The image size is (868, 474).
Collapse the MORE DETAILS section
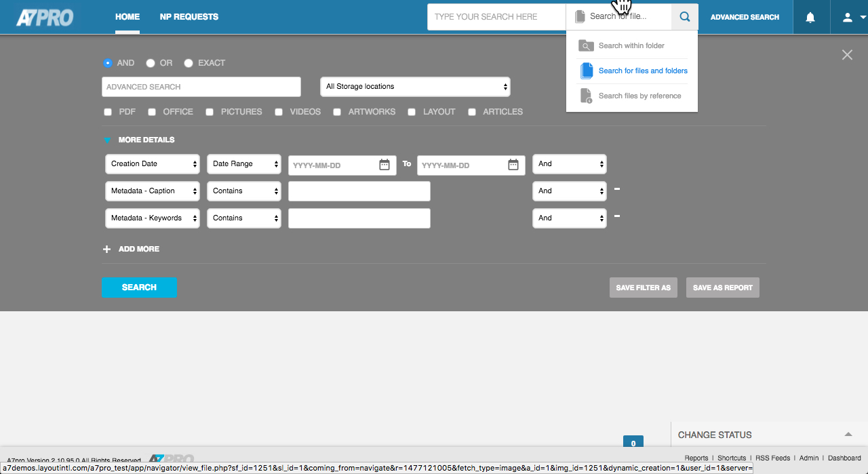(107, 140)
